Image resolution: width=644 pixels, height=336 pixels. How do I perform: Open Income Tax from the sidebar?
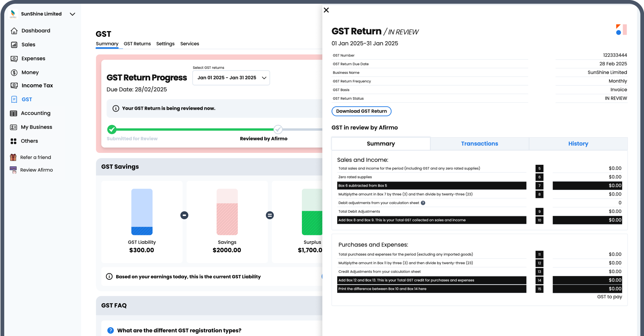click(x=37, y=85)
